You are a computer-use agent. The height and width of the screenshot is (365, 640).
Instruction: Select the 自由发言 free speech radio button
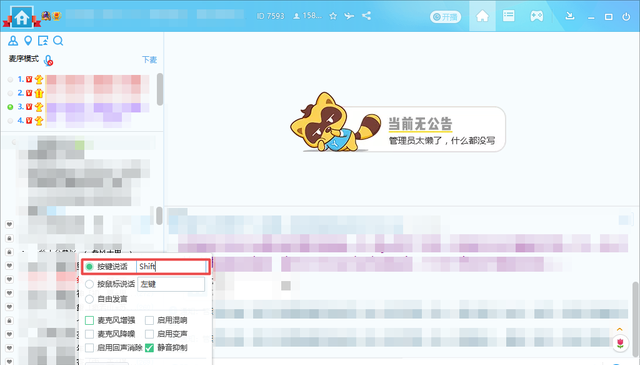point(89,299)
